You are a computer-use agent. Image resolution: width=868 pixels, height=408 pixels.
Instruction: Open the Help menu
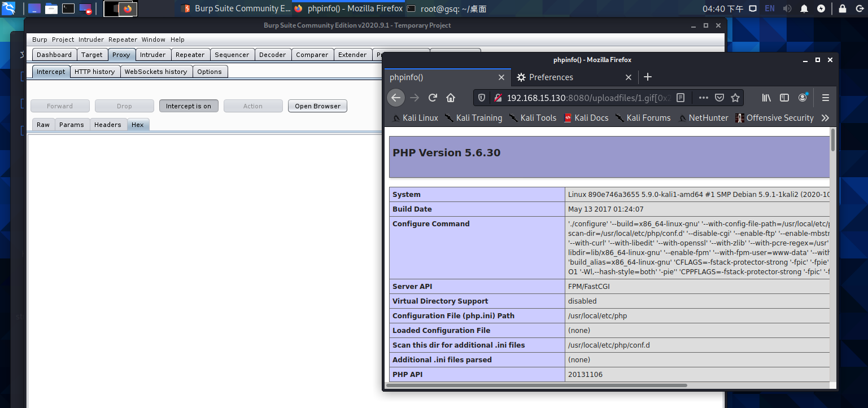click(x=177, y=40)
